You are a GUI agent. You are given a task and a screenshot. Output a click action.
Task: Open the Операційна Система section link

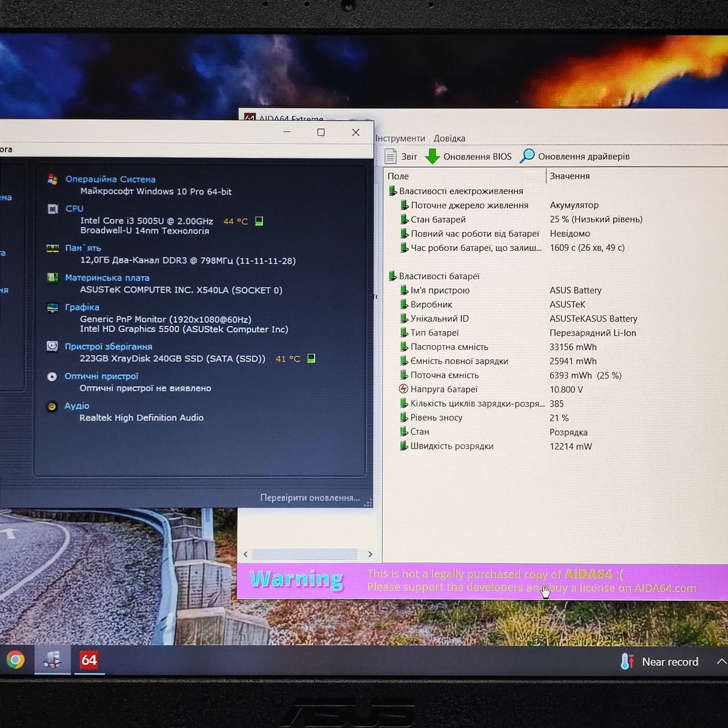click(x=110, y=179)
